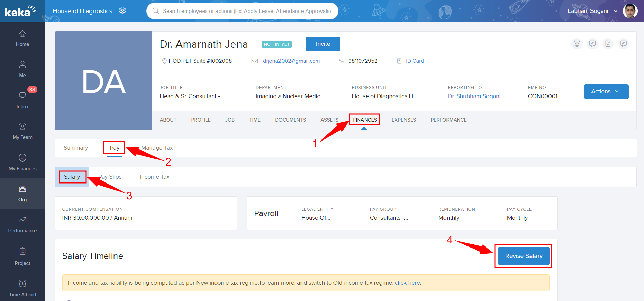
Task: Open Time Attend in the sidebar
Action: coord(22,288)
